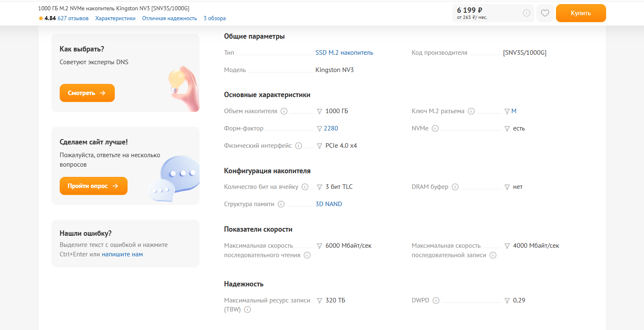Click the 1000 ГБ capacity value
Screen dimensions: 644x330
[337, 111]
